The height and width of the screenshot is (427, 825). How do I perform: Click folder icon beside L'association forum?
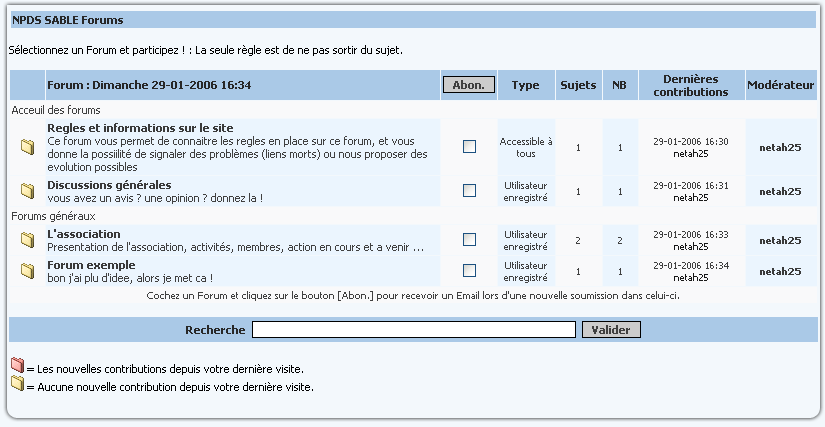(28, 240)
